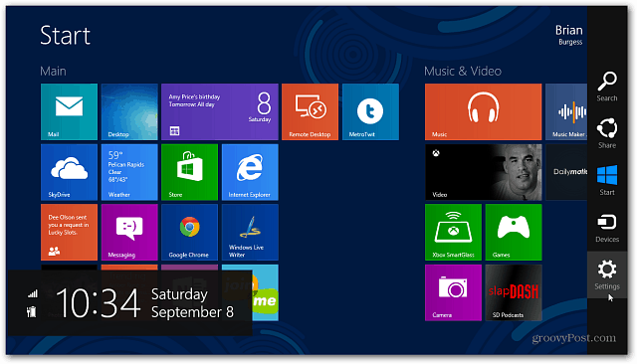Click the 10:34 clock display
This screenshot has width=637, height=364.
click(x=99, y=303)
